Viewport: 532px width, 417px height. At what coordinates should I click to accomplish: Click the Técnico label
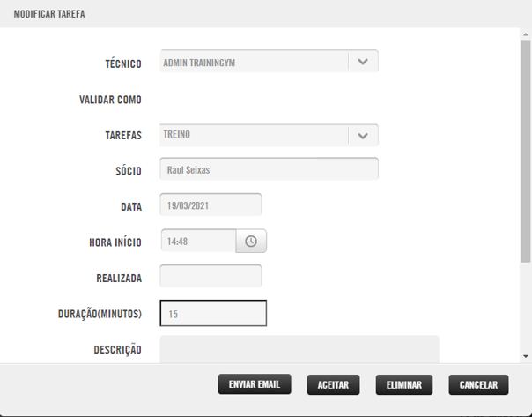pyautogui.click(x=123, y=63)
